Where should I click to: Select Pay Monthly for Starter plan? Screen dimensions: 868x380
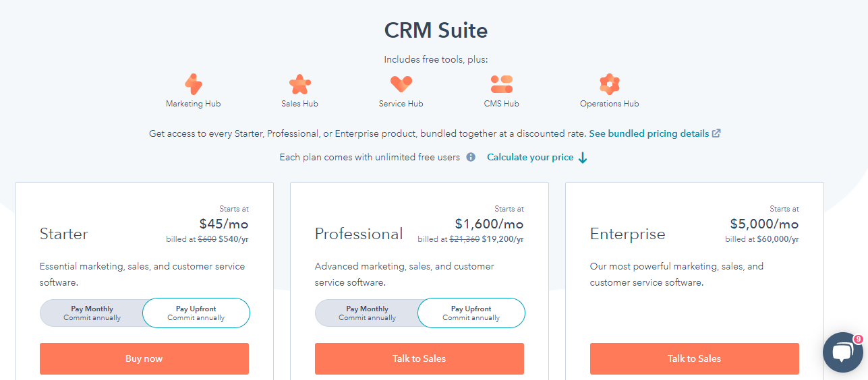pyautogui.click(x=92, y=313)
